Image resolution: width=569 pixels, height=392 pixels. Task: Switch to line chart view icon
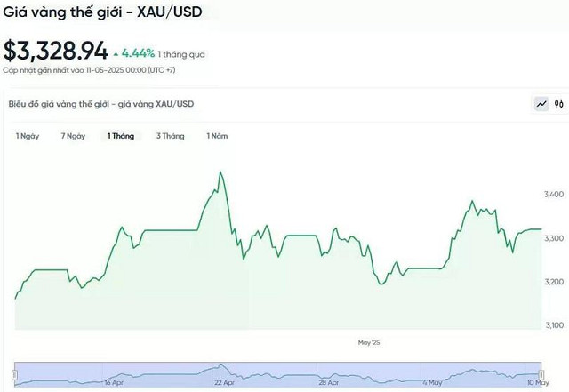pyautogui.click(x=541, y=104)
